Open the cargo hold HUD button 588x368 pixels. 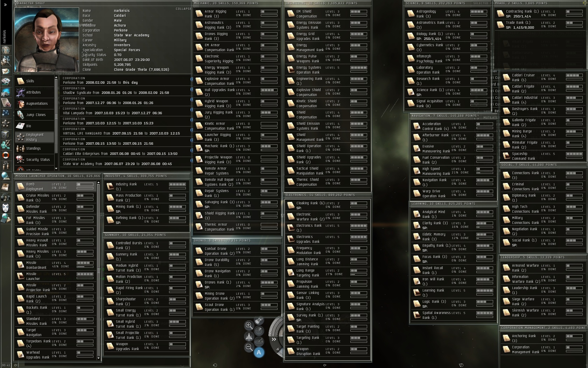[259, 320]
